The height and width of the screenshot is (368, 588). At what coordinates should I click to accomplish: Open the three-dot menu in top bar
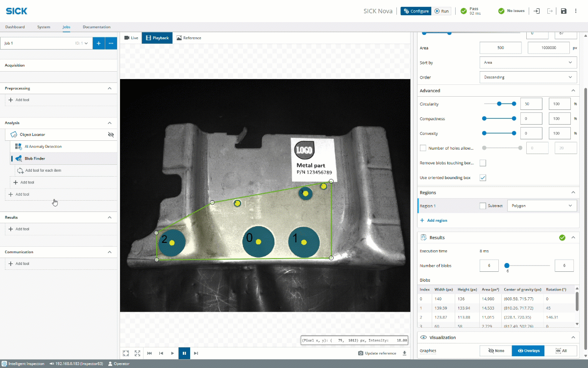(577, 11)
